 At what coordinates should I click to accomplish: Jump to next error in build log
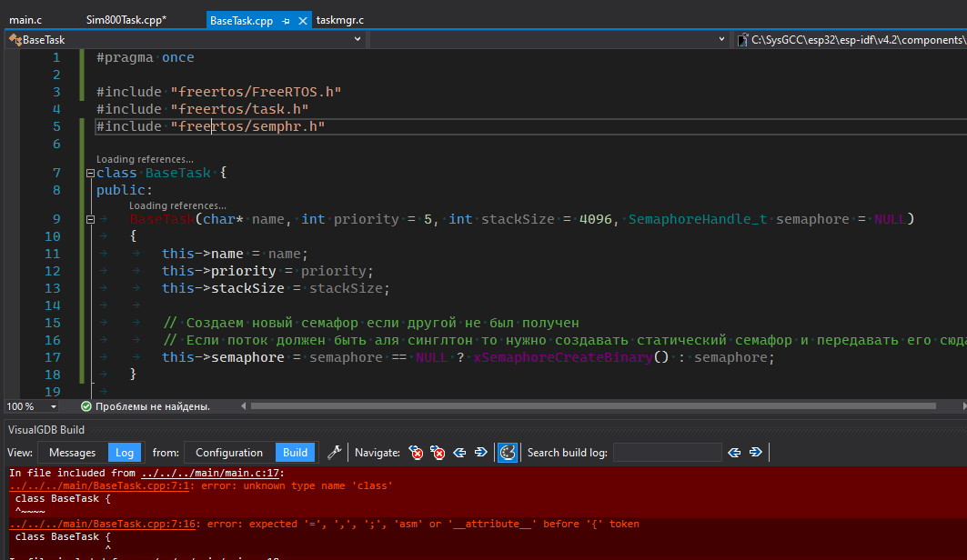438,453
